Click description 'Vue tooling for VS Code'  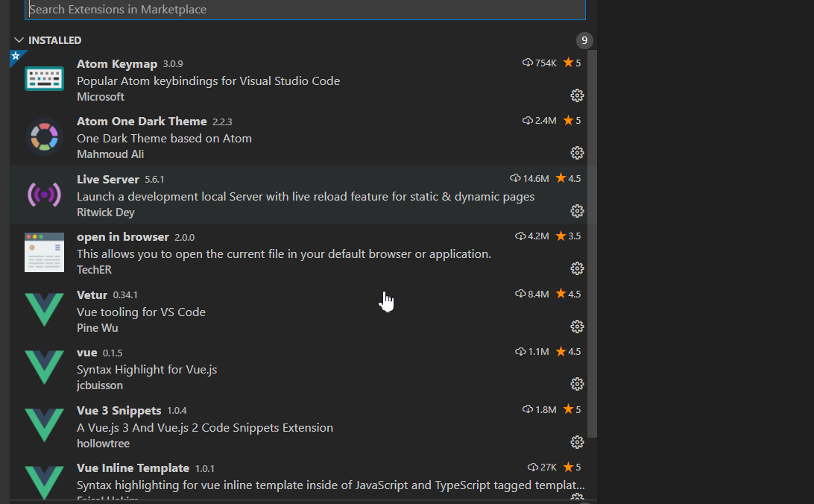(x=141, y=312)
